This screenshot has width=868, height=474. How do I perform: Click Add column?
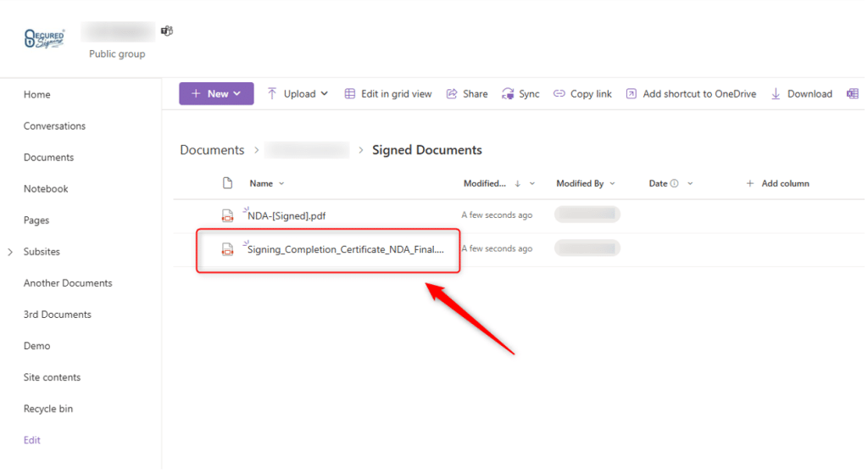(778, 183)
